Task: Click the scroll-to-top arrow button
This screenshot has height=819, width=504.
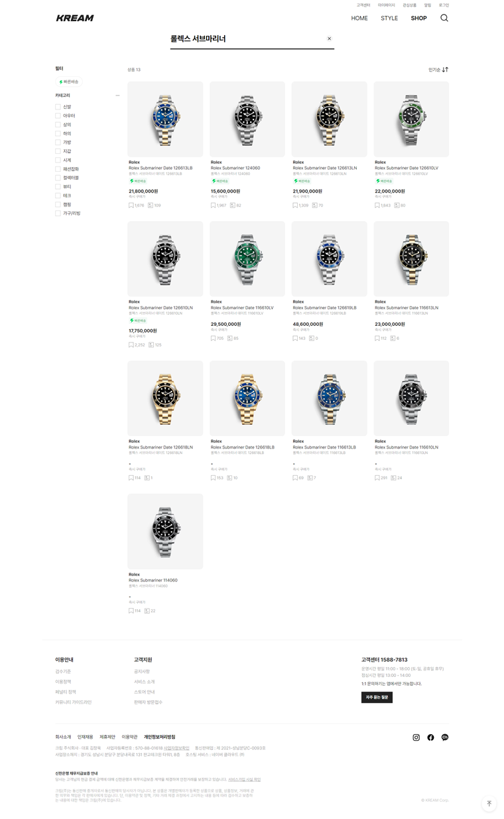Action: (x=489, y=804)
